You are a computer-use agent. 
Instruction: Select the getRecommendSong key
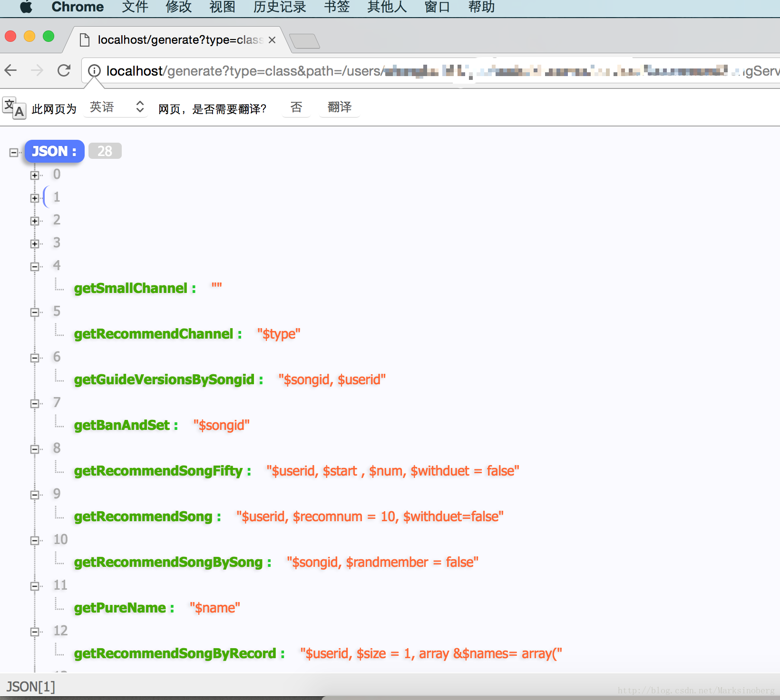click(143, 516)
